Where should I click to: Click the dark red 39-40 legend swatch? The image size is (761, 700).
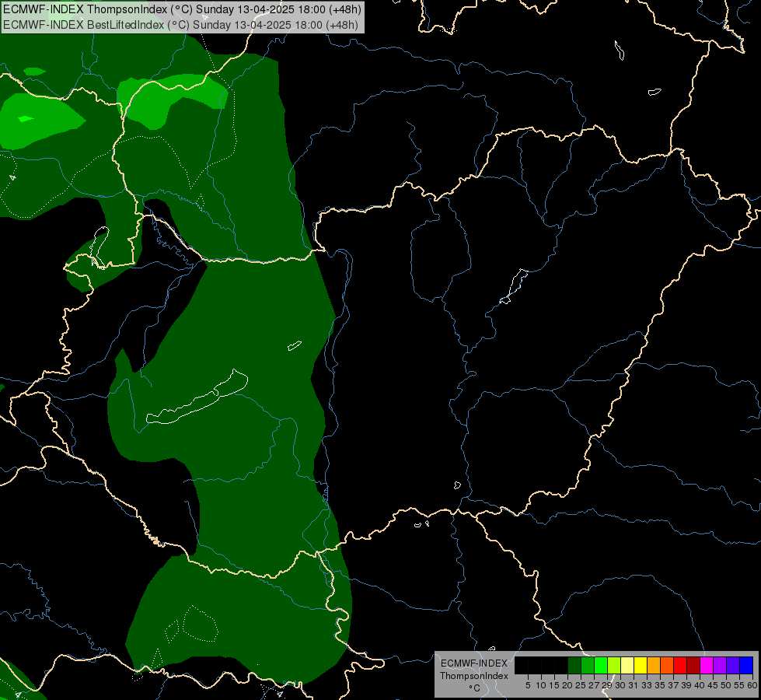point(693,665)
